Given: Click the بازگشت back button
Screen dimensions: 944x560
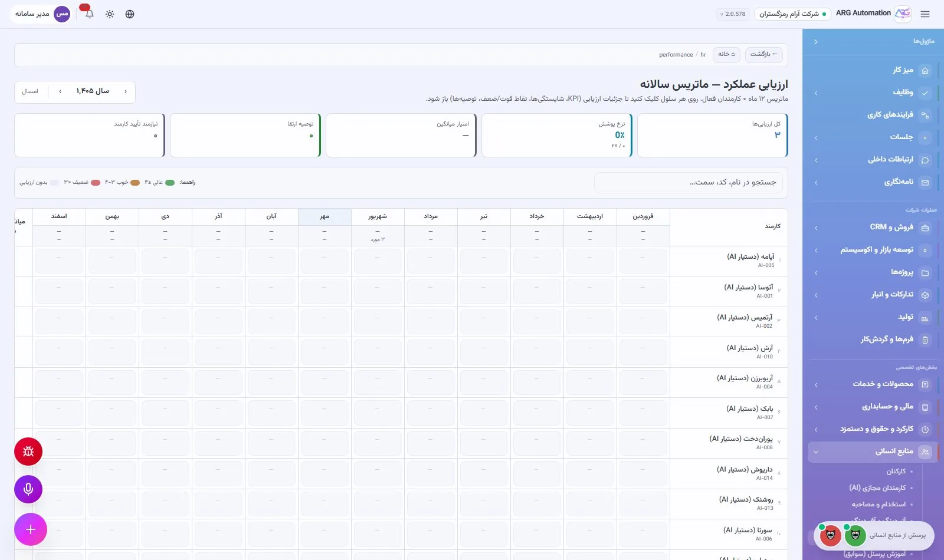Looking at the screenshot, I should click(764, 54).
